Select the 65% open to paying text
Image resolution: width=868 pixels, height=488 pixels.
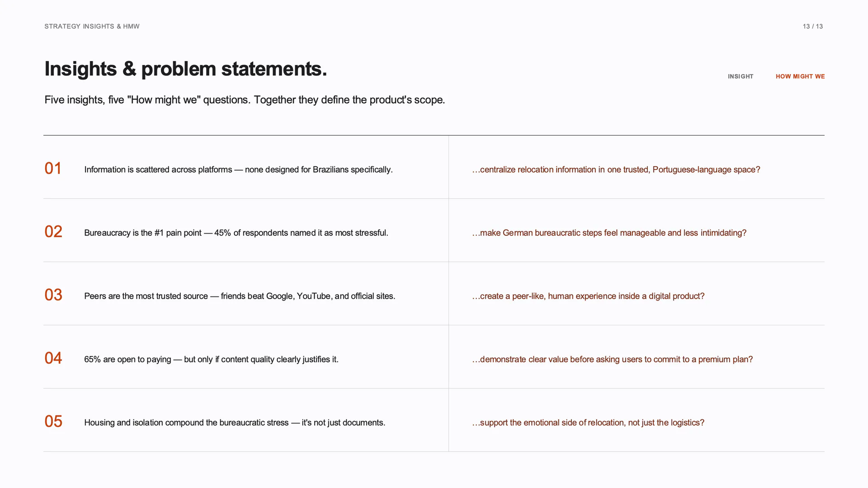[211, 359]
